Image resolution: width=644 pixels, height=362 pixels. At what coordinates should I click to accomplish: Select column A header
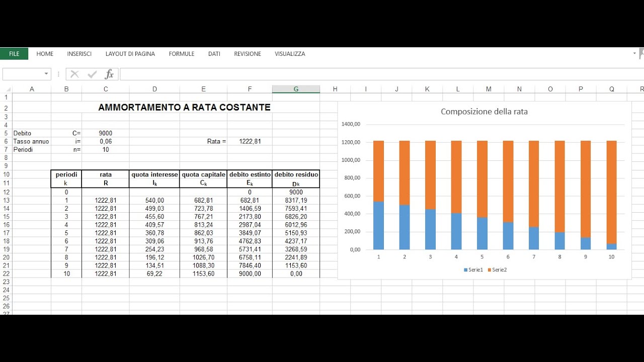(x=32, y=89)
